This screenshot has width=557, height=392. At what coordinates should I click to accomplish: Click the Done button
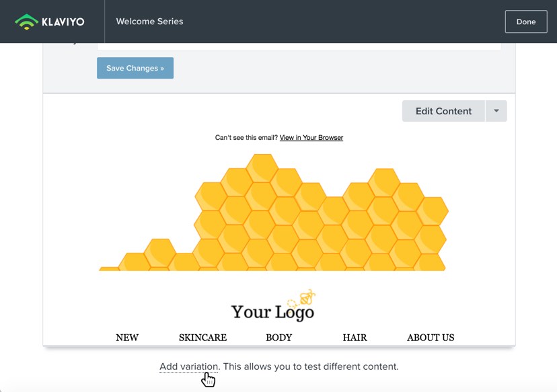pos(525,22)
